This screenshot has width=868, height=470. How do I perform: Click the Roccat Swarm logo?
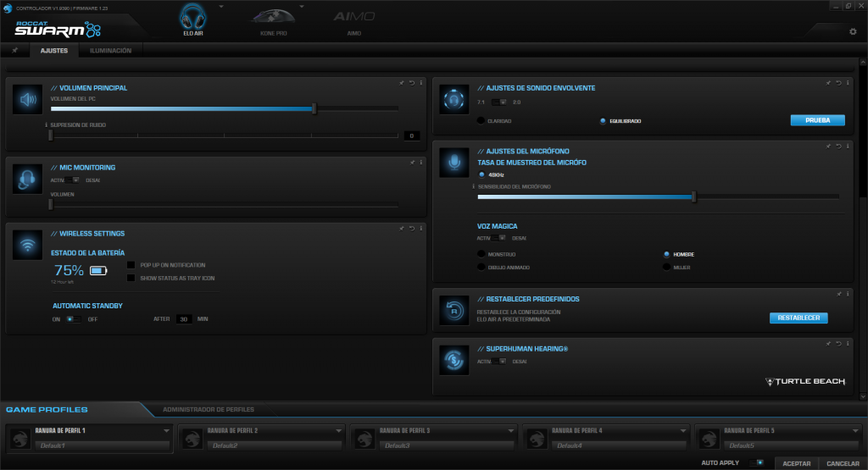pos(58,29)
